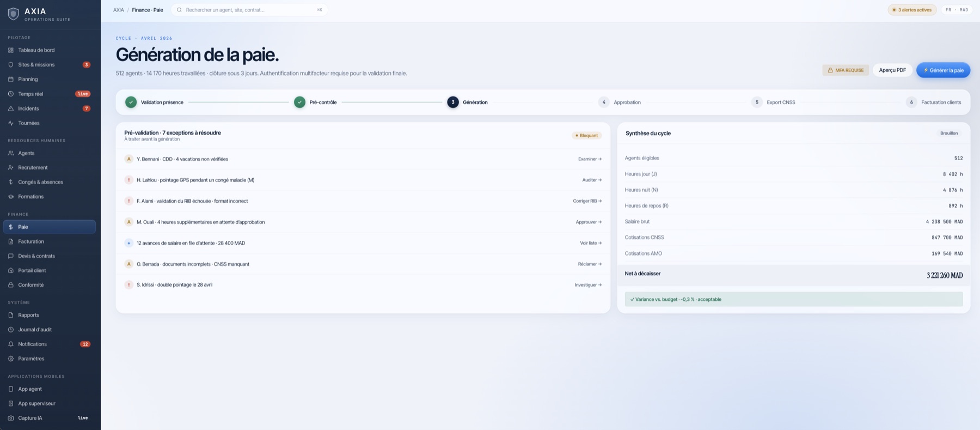The image size is (980, 430).
Task: Click the Agents people icon
Action: [11, 153]
